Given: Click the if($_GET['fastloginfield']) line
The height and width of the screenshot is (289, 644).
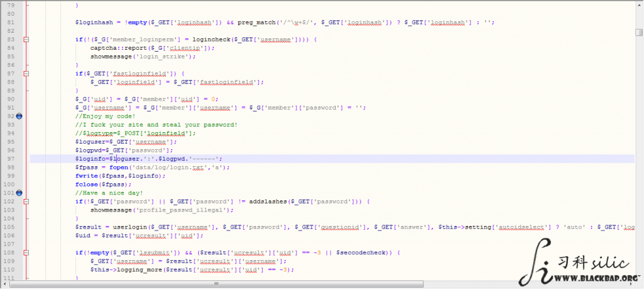Looking at the screenshot, I should pos(130,74).
